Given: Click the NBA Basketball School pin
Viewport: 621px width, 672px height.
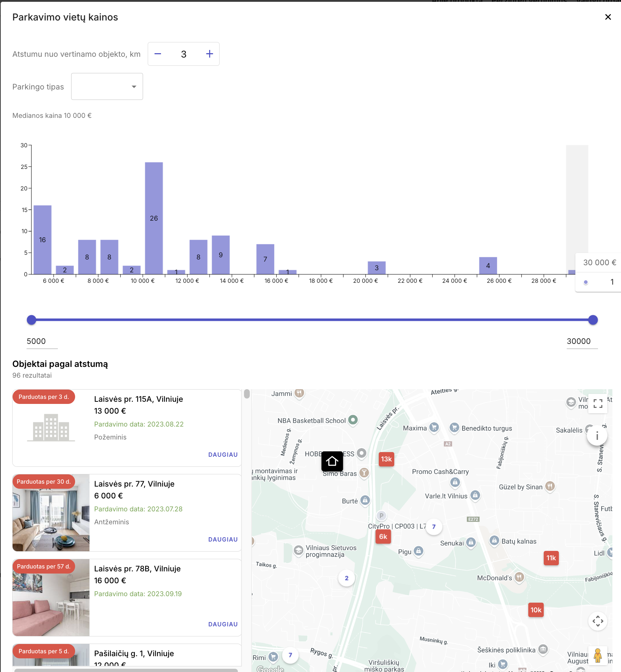Looking at the screenshot, I should click(353, 420).
